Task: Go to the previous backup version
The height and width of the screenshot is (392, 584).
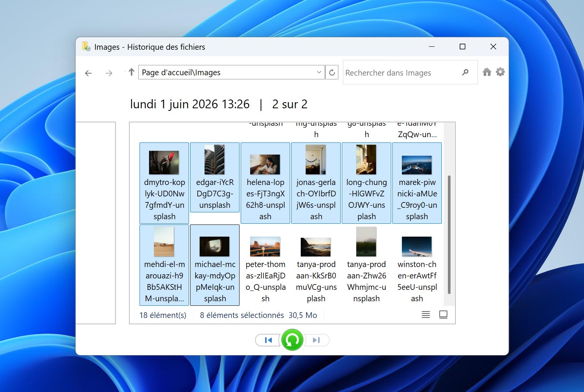Action: coord(268,340)
